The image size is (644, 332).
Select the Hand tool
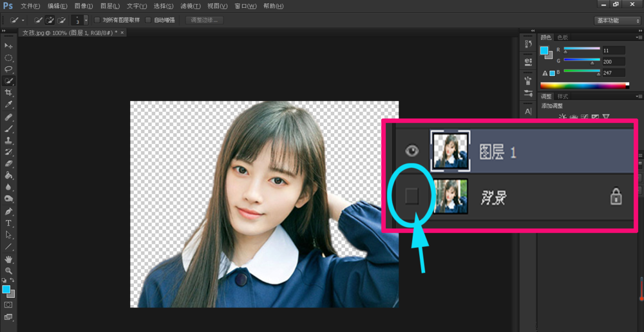click(8, 259)
